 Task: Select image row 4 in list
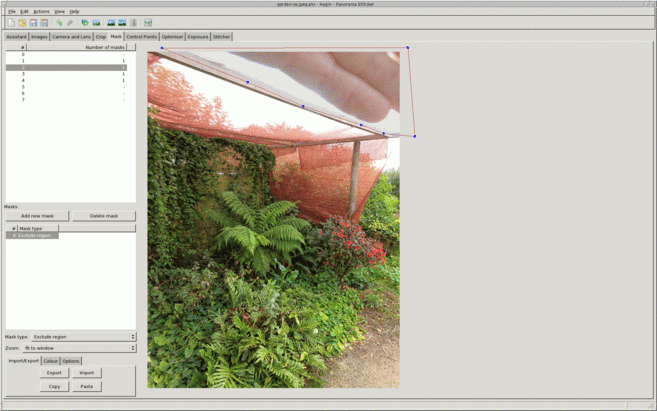66,80
